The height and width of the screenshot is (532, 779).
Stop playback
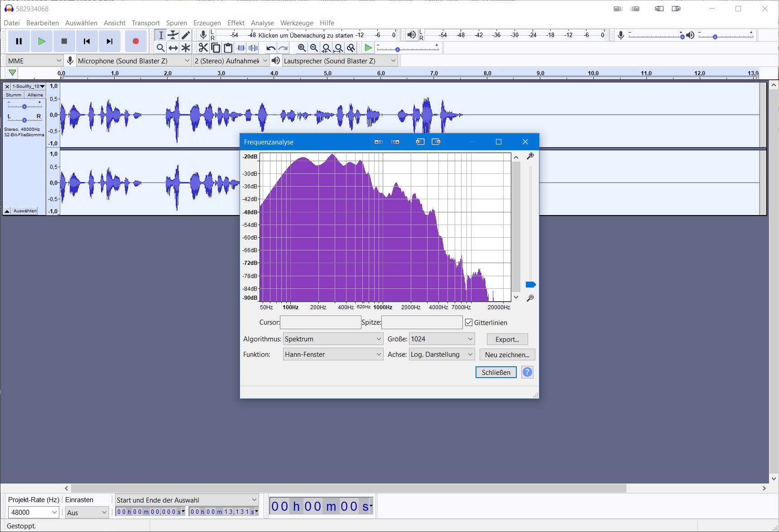(64, 41)
